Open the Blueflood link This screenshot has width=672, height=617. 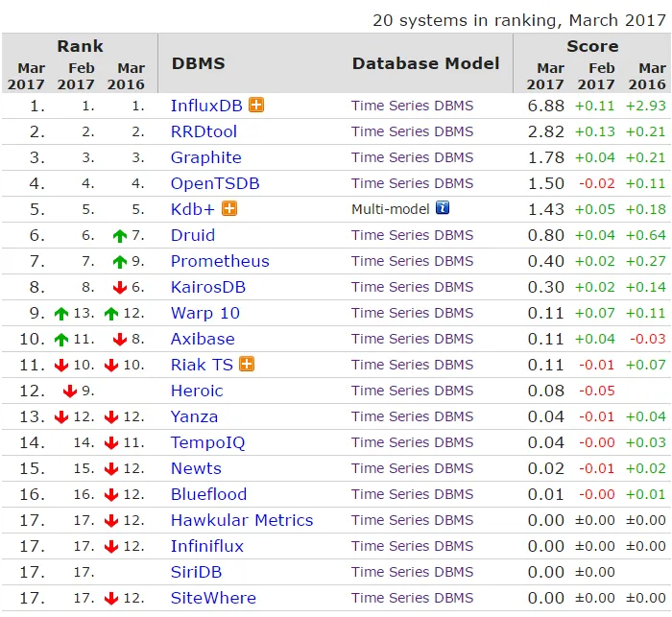[208, 494]
